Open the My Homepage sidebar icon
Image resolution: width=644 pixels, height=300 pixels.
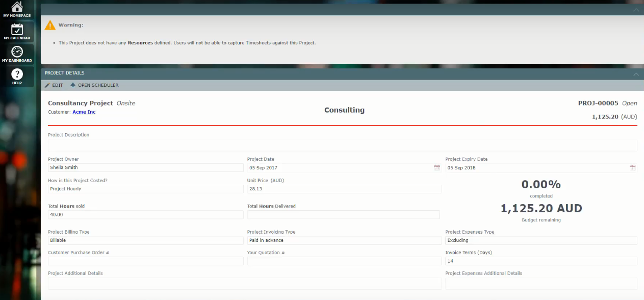[x=17, y=9]
